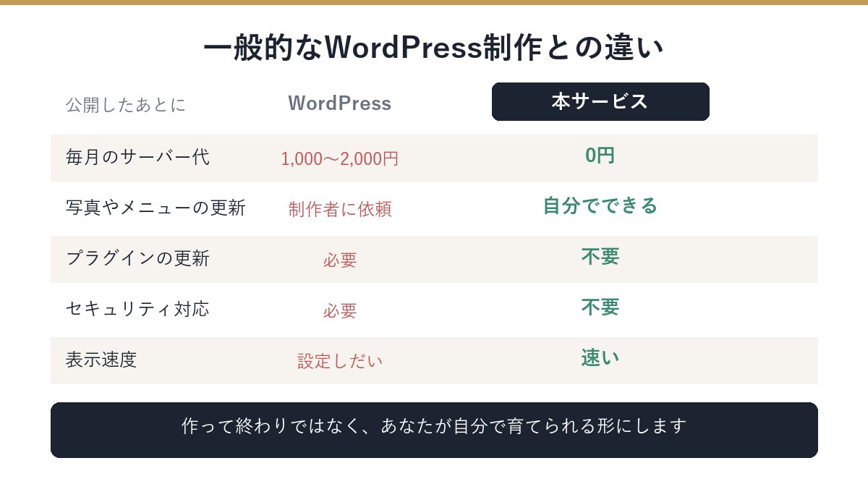Click the 自分でできる green text
868x492 pixels.
pos(600,206)
